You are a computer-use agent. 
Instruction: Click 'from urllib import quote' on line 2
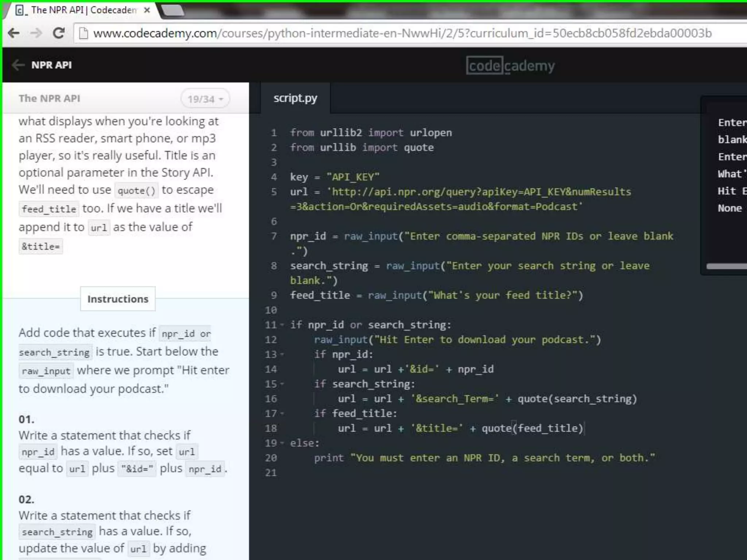(x=362, y=148)
